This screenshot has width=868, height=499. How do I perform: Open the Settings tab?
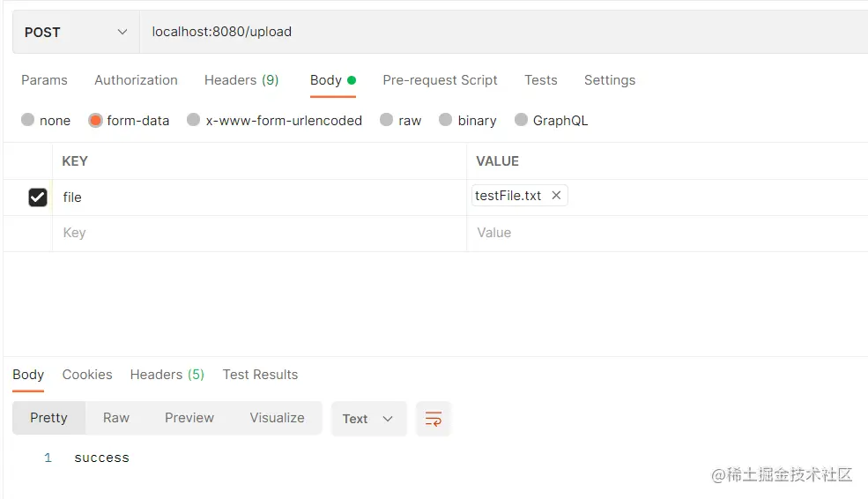click(x=610, y=80)
